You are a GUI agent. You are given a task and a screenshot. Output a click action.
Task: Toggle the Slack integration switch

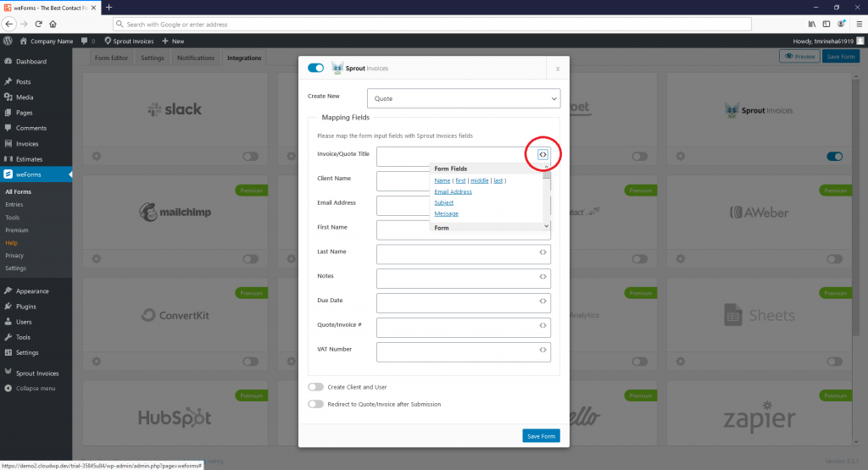[x=251, y=157]
